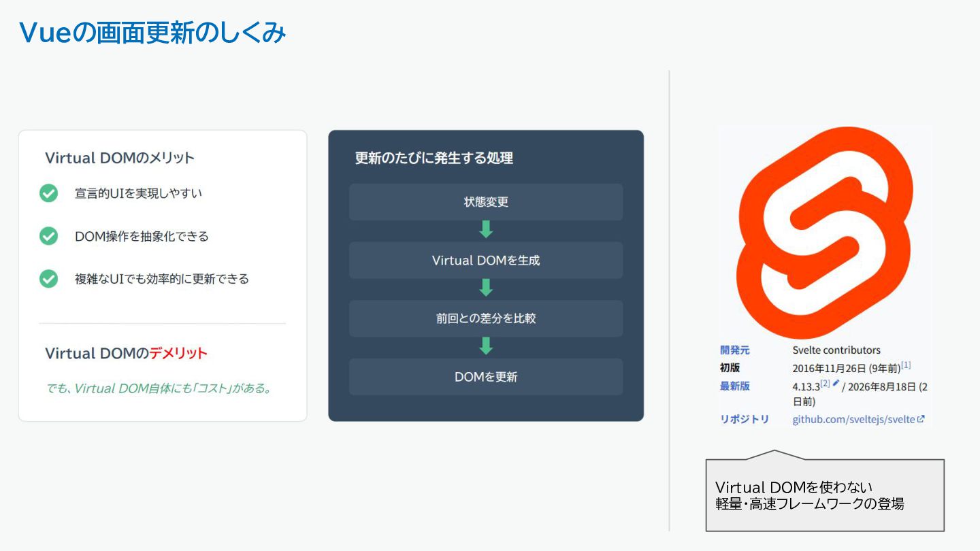This screenshot has height=551, width=980.
Task: Click the green arrow below Virtual DOMを生成
Action: click(x=486, y=288)
